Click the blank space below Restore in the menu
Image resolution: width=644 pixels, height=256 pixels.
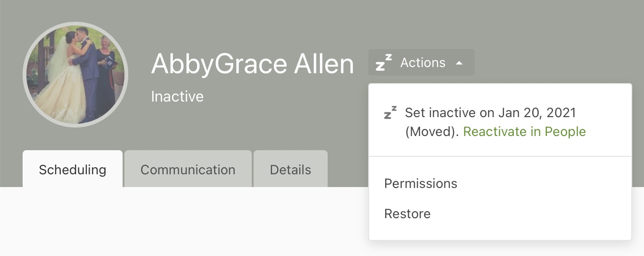[x=500, y=231]
